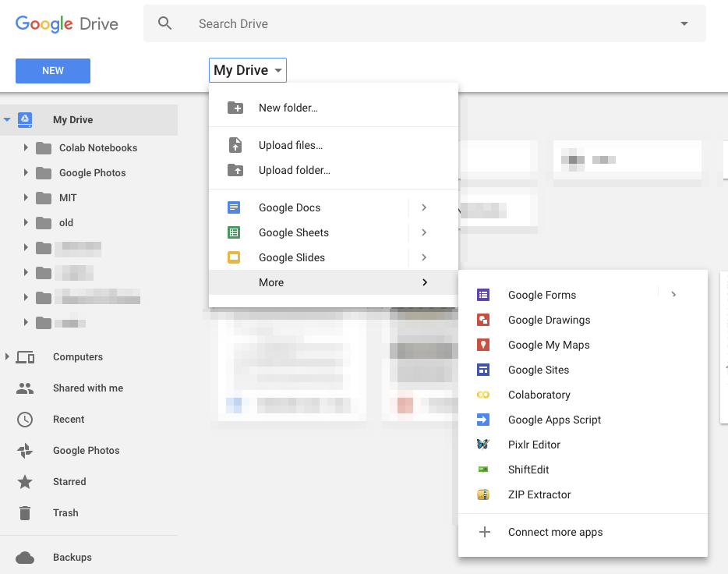This screenshot has height=574, width=728.
Task: Click the blue Google Docs icon
Action: point(234,207)
